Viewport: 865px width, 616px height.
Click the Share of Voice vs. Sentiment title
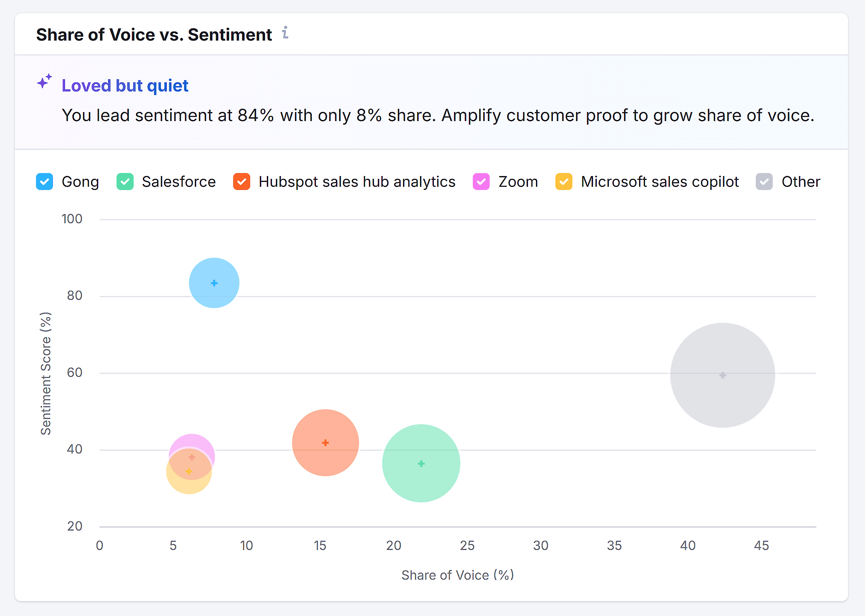pos(154,34)
